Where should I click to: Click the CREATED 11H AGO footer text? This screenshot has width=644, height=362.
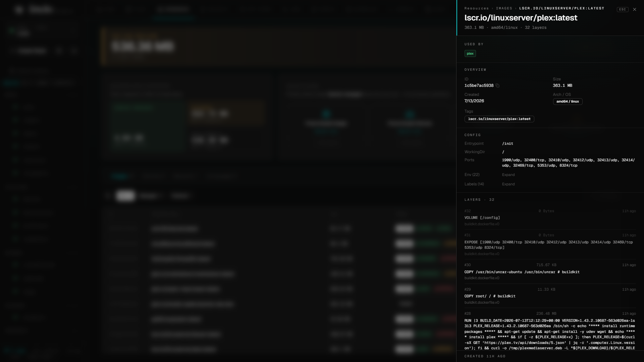pyautogui.click(x=485, y=356)
